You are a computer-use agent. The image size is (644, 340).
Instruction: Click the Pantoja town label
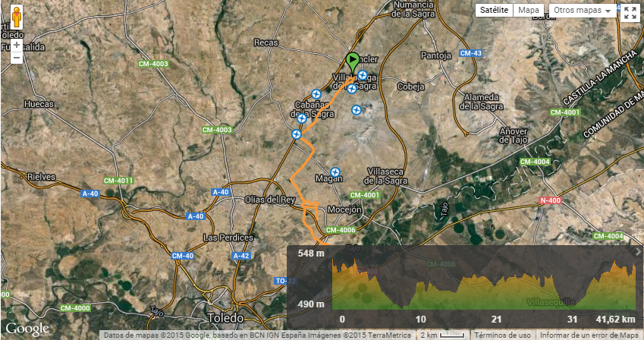point(436,55)
